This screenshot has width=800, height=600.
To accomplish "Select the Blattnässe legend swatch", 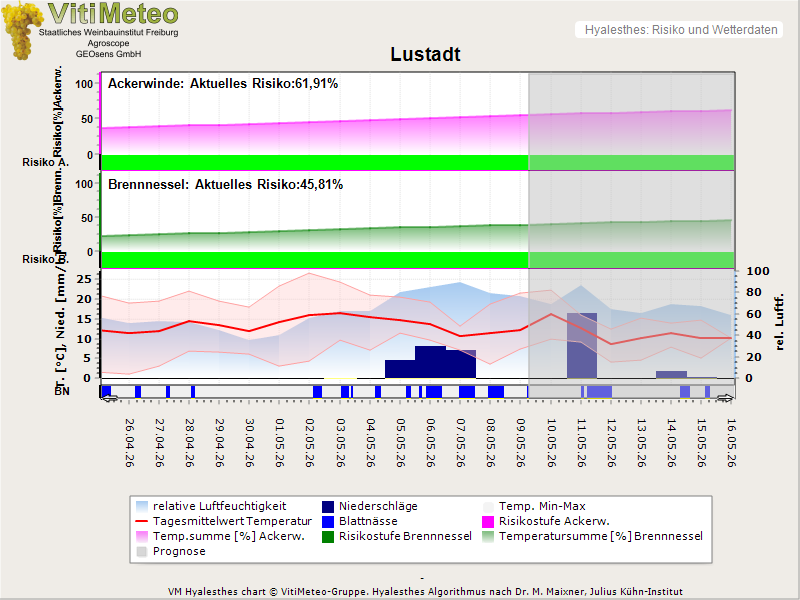I will tap(328, 521).
